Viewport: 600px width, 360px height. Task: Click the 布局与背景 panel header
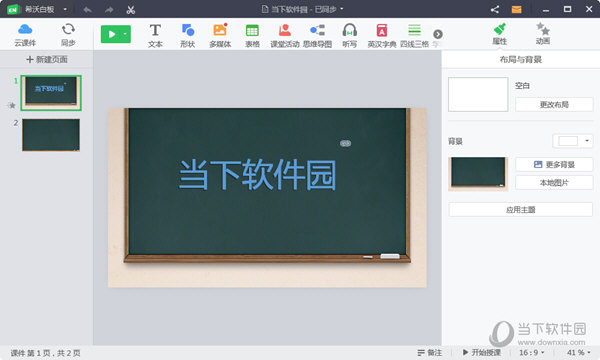(x=520, y=59)
